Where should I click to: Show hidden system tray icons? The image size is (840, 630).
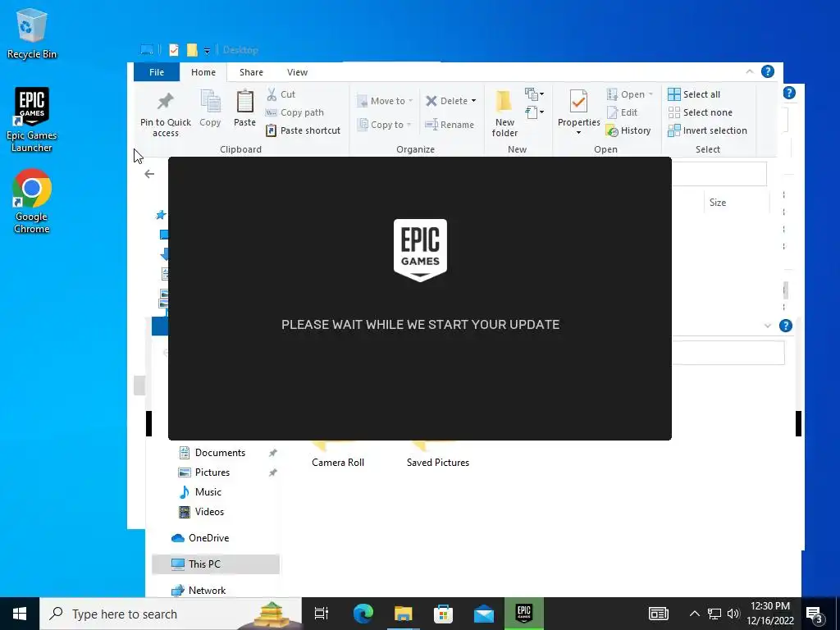click(694, 614)
